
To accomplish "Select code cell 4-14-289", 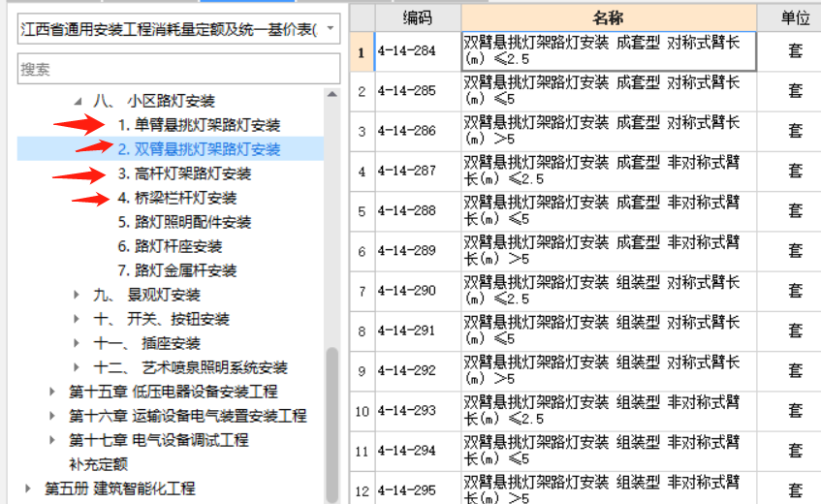I will point(418,251).
